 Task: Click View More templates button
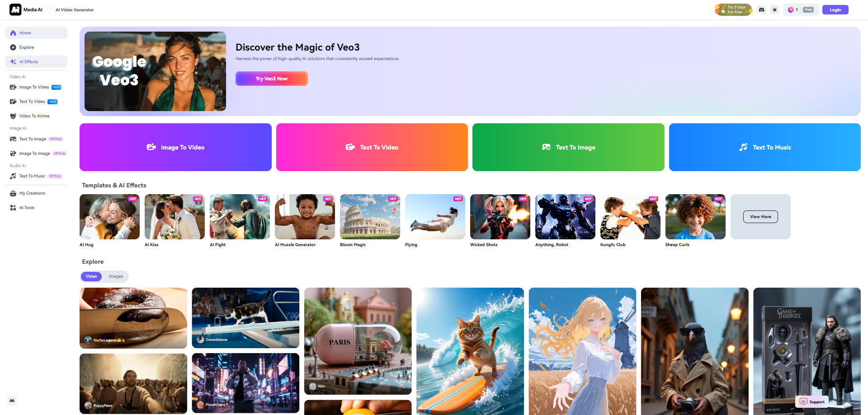pos(760,217)
